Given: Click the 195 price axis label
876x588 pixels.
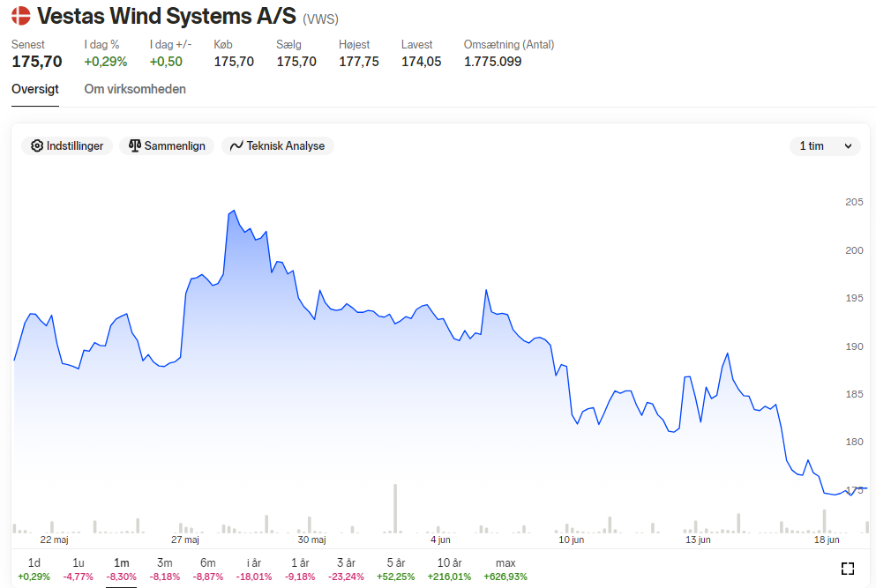Looking at the screenshot, I should tap(854, 298).
